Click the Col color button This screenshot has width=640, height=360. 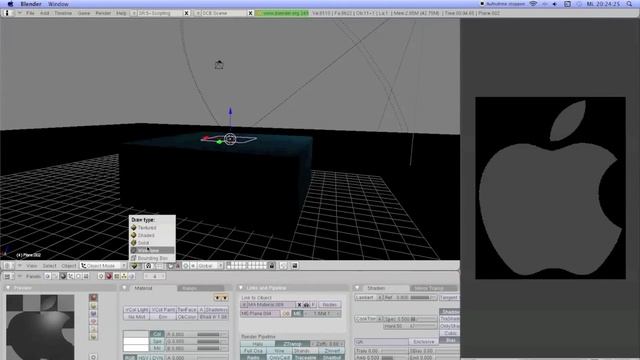coord(157,334)
